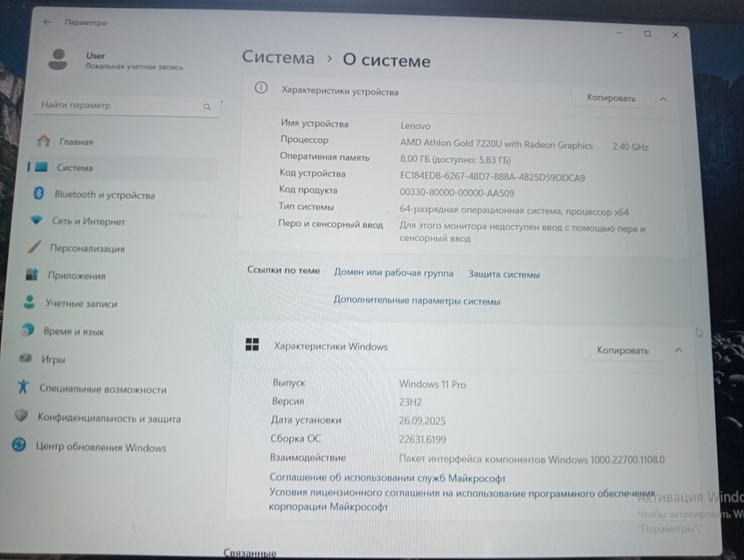
Task: Click the Главная home icon
Action: [44, 140]
